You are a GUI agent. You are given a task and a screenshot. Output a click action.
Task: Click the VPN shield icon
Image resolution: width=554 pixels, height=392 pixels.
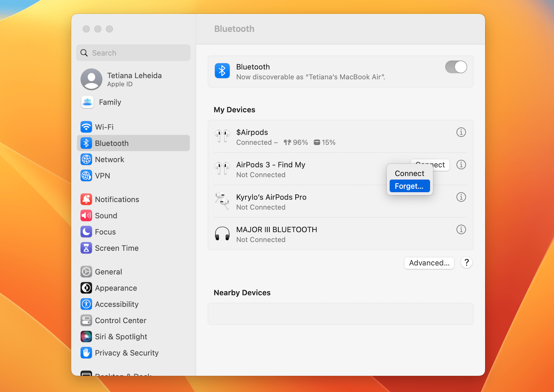pos(86,176)
